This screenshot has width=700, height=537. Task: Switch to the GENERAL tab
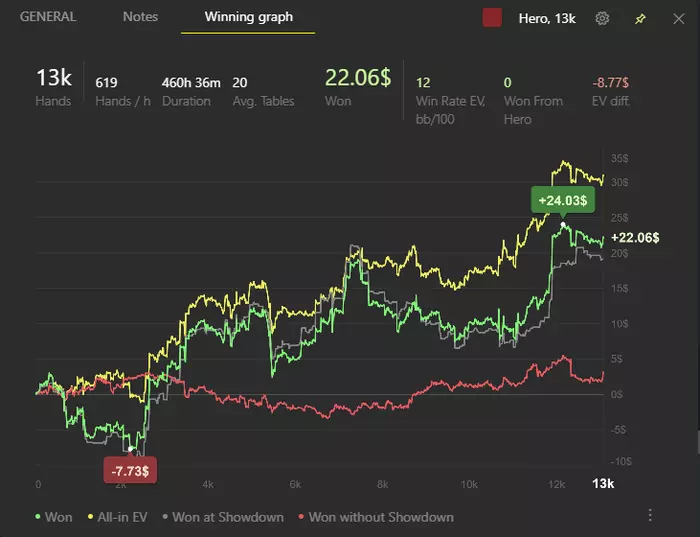pos(48,17)
